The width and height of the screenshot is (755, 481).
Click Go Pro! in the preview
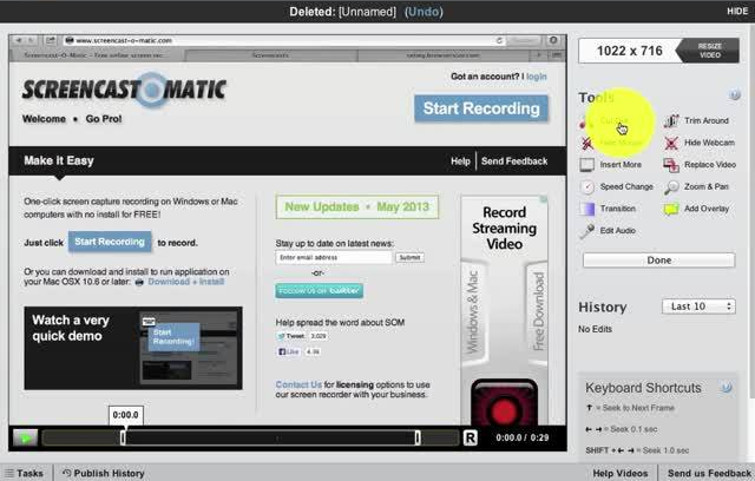pyautogui.click(x=104, y=119)
